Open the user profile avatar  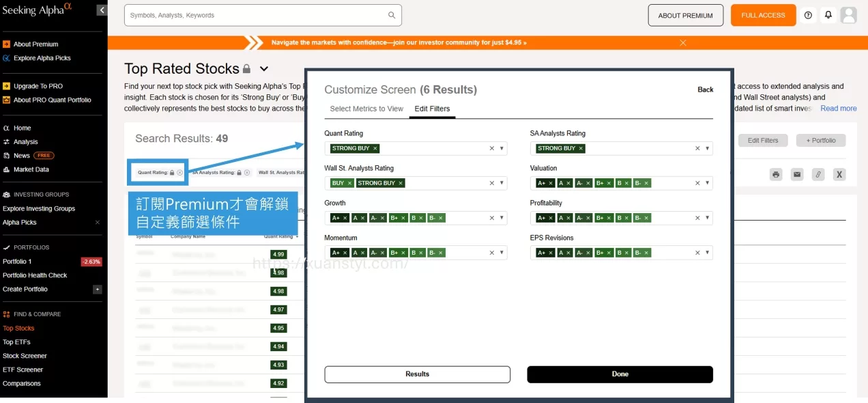point(848,15)
